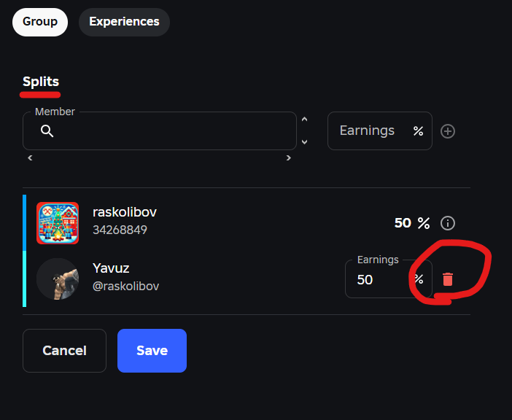Open the info icon next to 50 %

[448, 223]
